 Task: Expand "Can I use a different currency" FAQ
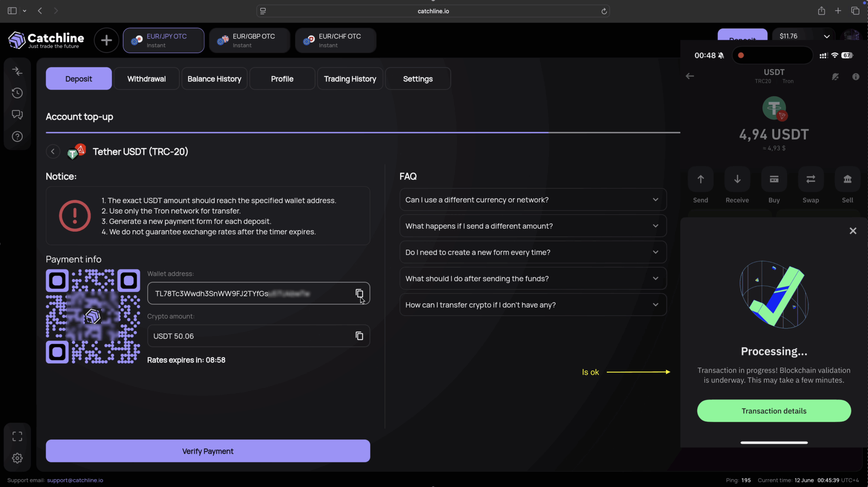pyautogui.click(x=533, y=200)
